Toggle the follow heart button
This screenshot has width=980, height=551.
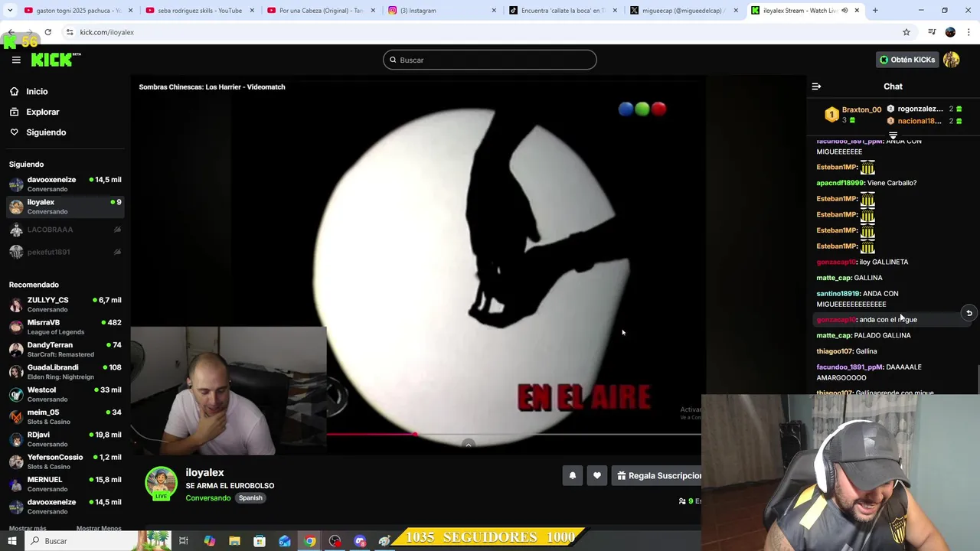597,476
